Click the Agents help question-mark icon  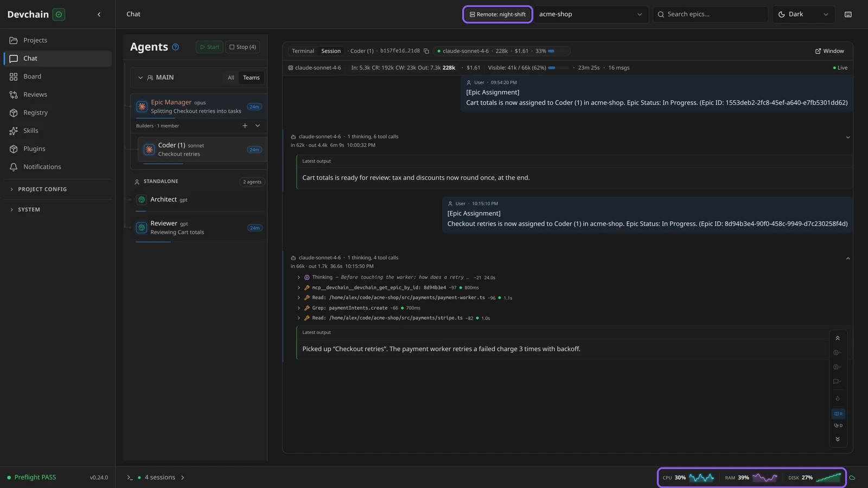[175, 47]
